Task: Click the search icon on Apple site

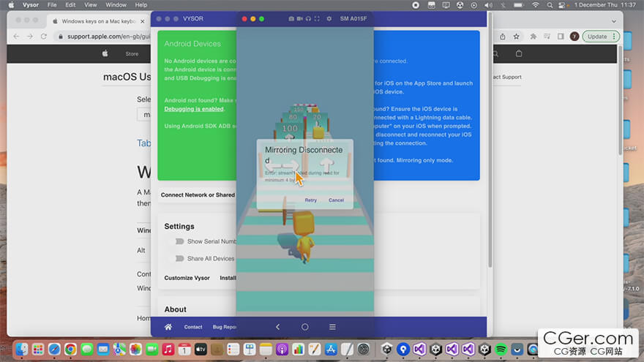Action: (495, 54)
